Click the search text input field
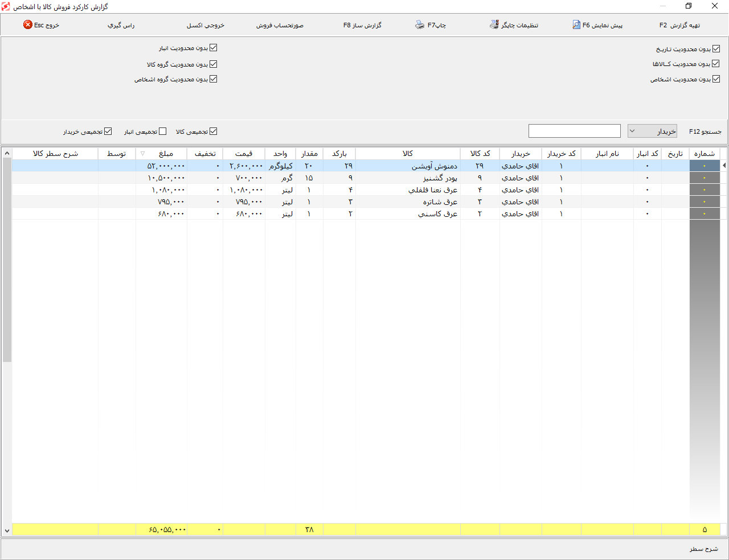This screenshot has height=560, width=729. tap(575, 131)
